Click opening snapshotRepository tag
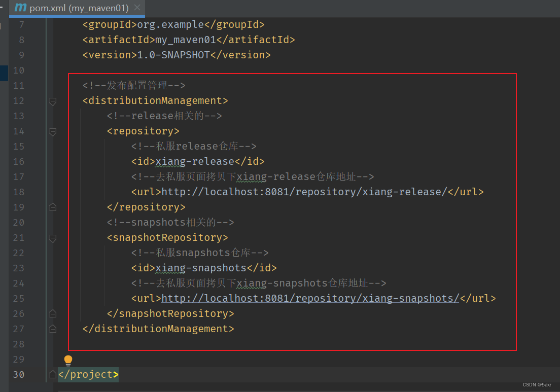The height and width of the screenshot is (392, 560). [x=167, y=237]
